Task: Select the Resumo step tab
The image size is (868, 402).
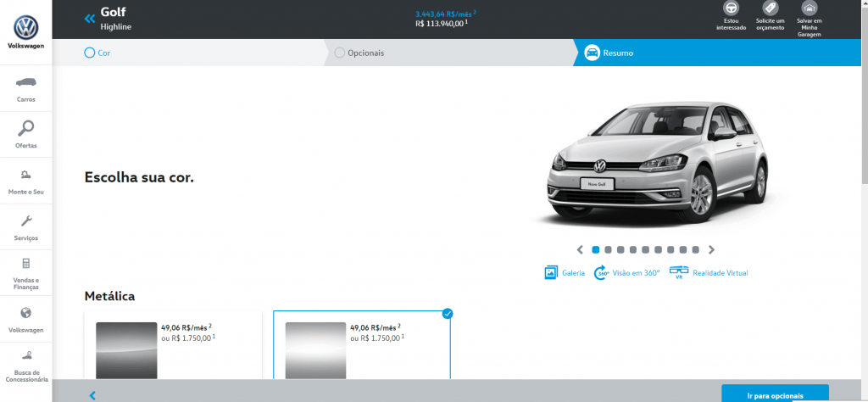Action: (x=717, y=53)
